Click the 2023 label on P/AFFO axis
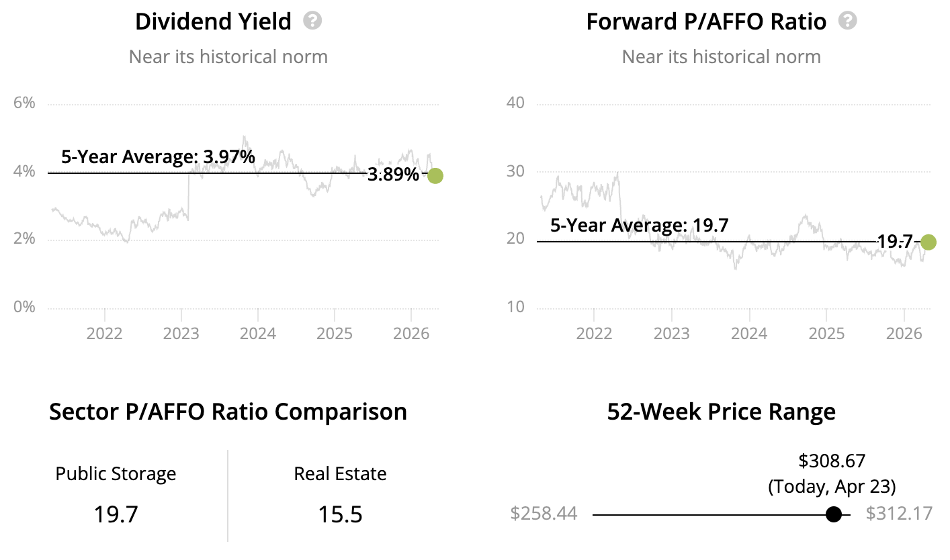This screenshot has height=560, width=950. [x=671, y=333]
